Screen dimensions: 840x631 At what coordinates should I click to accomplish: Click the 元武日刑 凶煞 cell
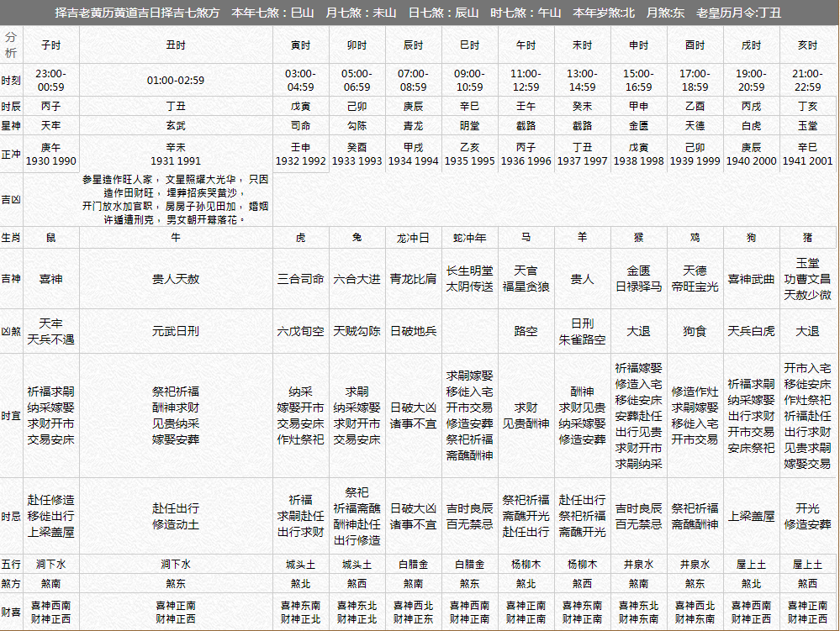[176, 331]
